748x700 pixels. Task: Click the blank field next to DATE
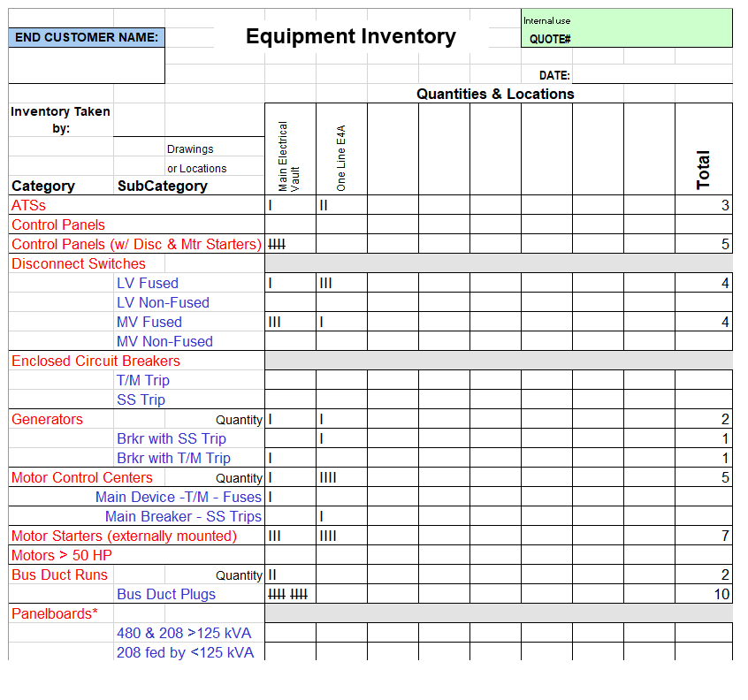coord(652,75)
